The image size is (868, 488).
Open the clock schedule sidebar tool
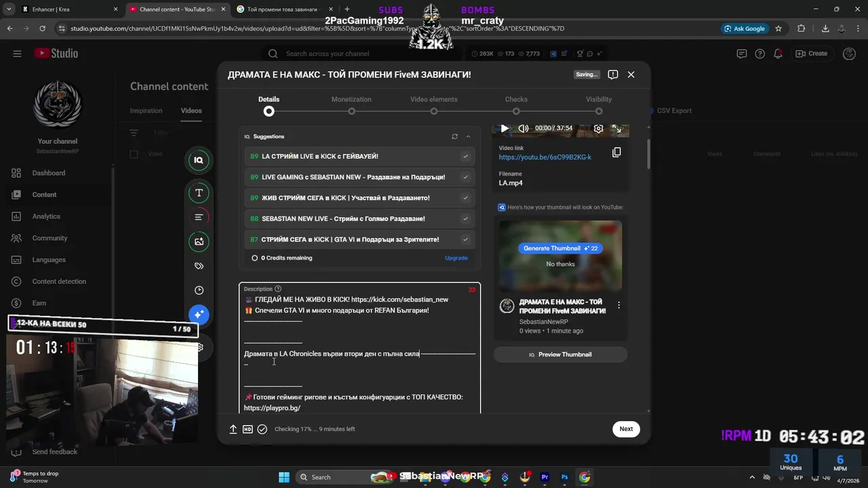[x=199, y=290]
